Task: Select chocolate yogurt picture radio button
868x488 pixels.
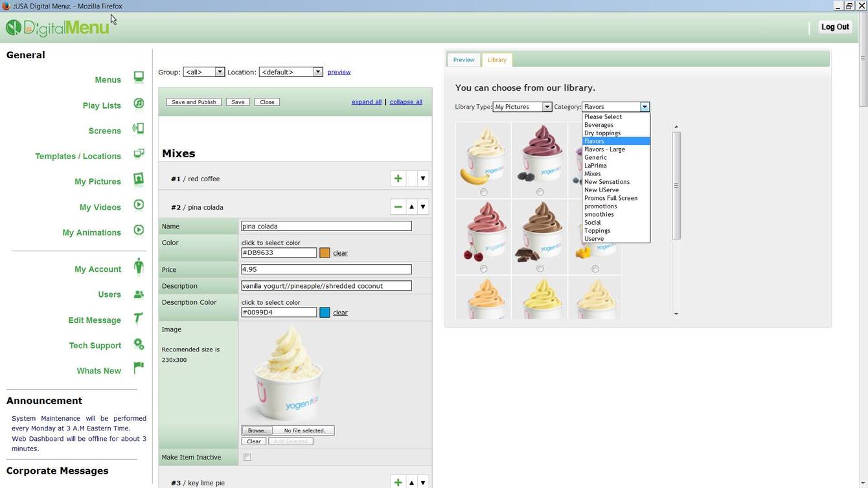Action: [540, 269]
